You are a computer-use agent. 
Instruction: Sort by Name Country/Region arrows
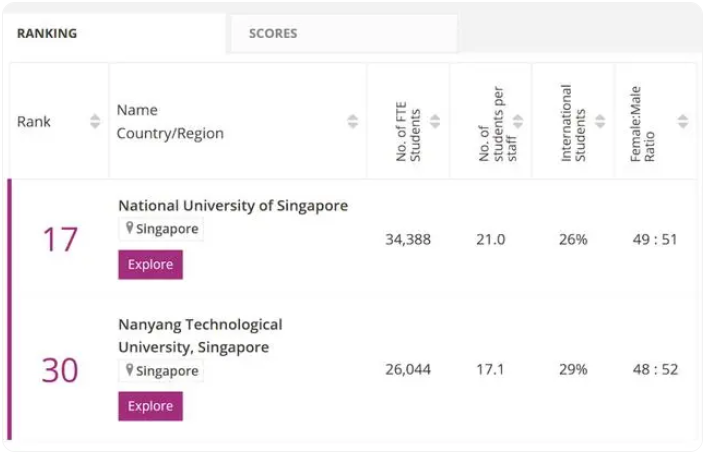click(x=353, y=121)
